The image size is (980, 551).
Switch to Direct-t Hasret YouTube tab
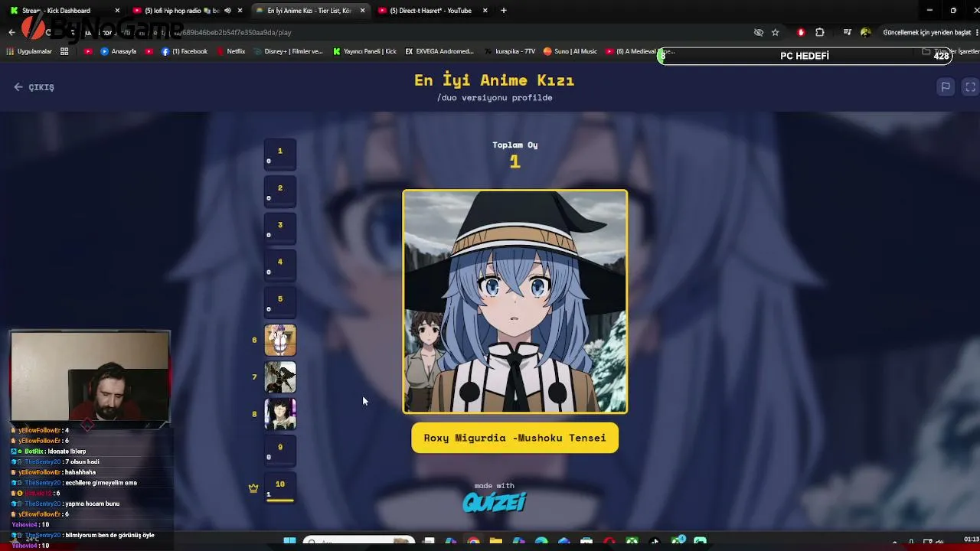(433, 11)
